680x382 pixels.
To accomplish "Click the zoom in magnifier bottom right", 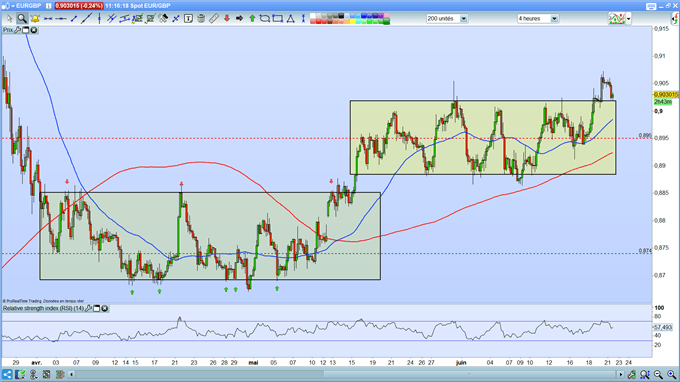I will coord(671,374).
